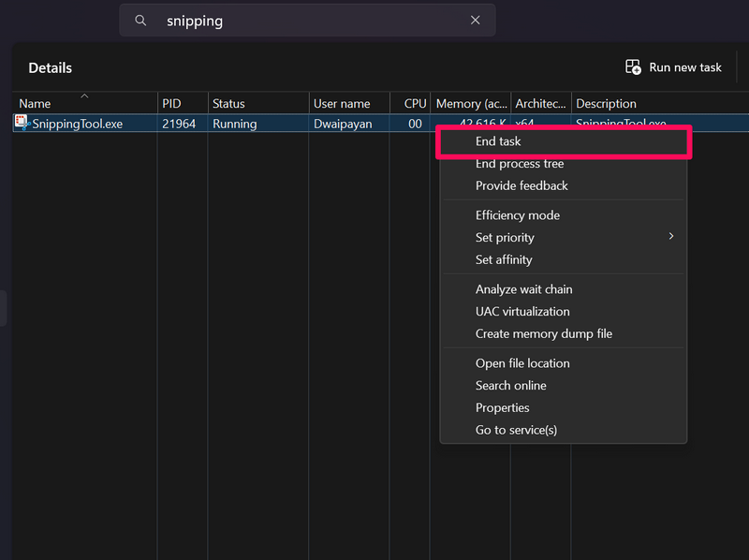Choose End process tree option
The image size is (749, 560).
point(519,164)
